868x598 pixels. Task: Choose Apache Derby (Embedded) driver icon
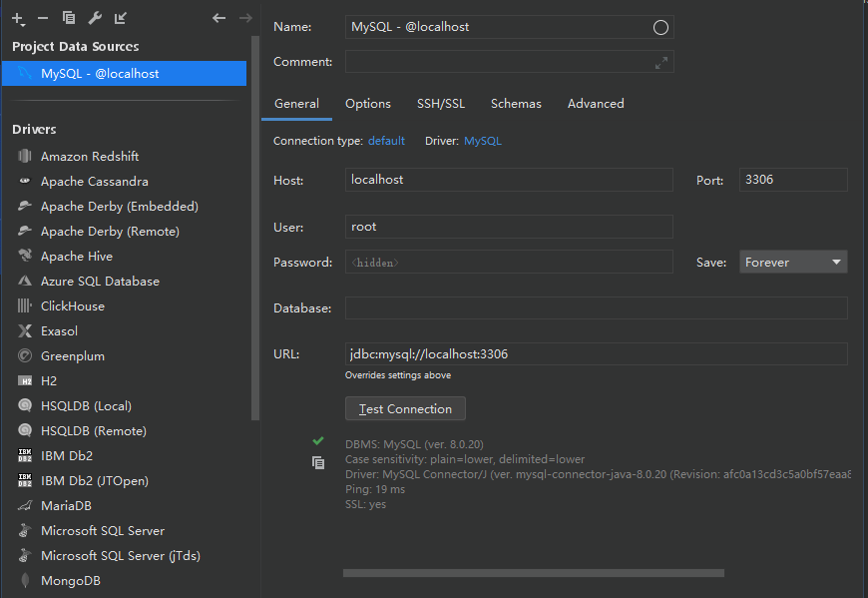point(25,206)
